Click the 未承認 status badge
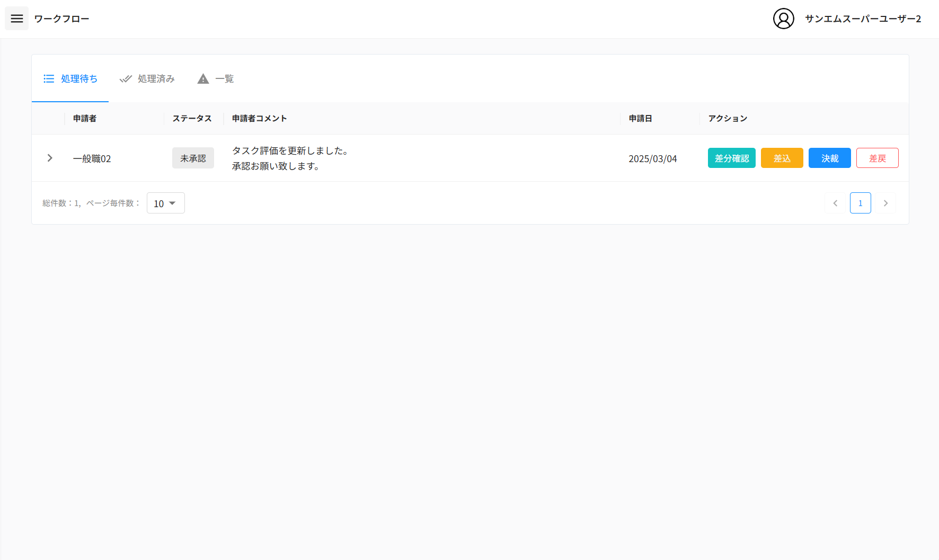Screen dimensions: 939x560 193,158
